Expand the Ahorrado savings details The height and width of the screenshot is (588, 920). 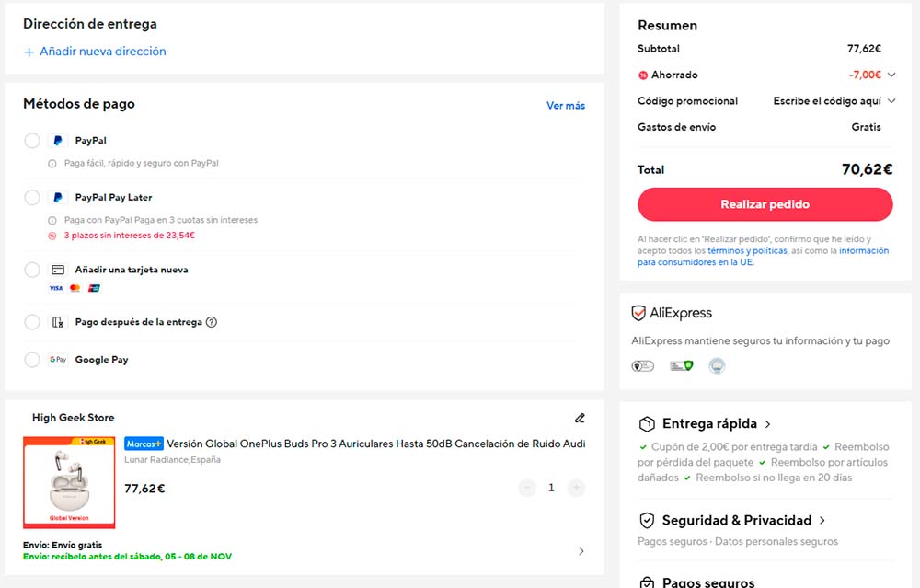pos(891,75)
